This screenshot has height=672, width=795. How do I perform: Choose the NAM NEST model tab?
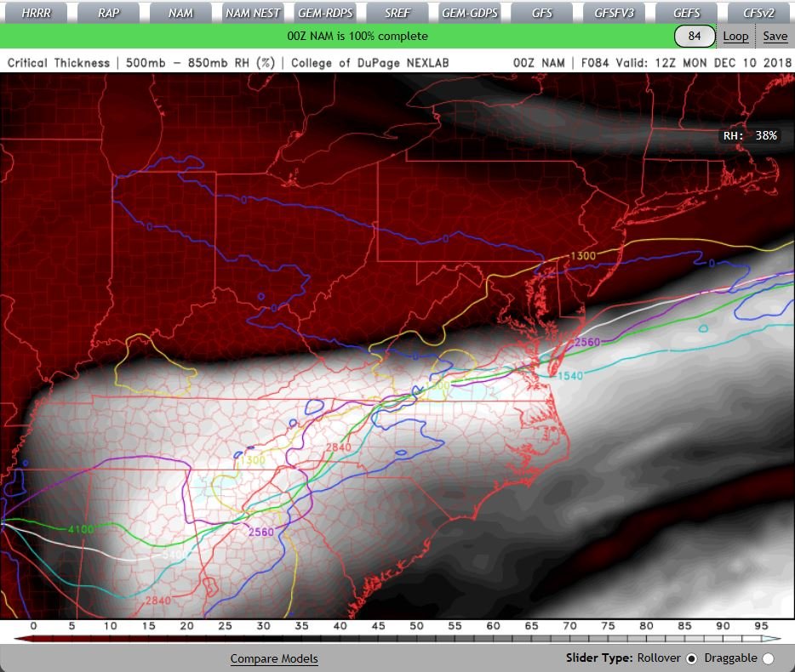tap(253, 13)
